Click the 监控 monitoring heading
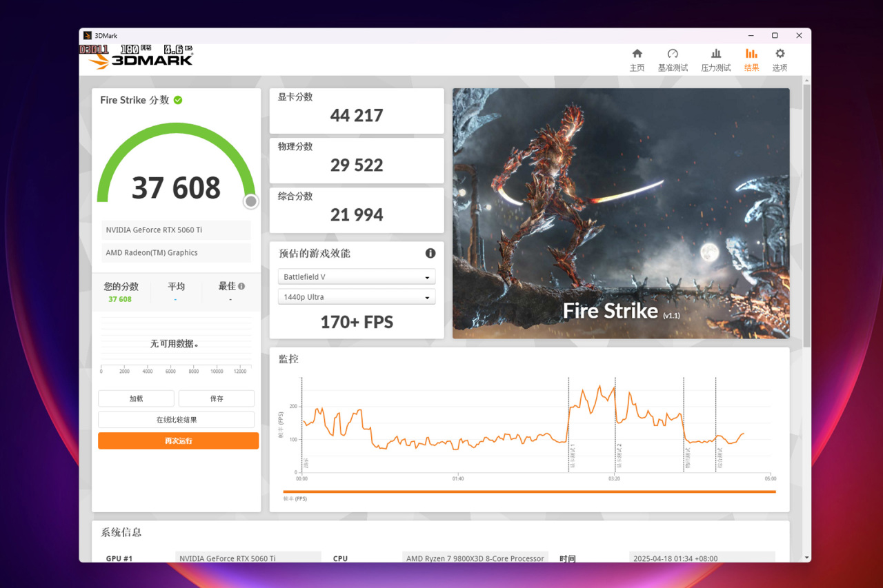Viewport: 883px width, 588px height. point(288,359)
